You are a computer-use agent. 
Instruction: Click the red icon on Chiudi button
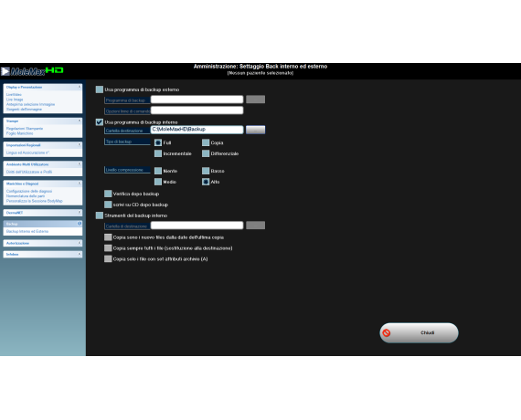pyautogui.click(x=386, y=332)
